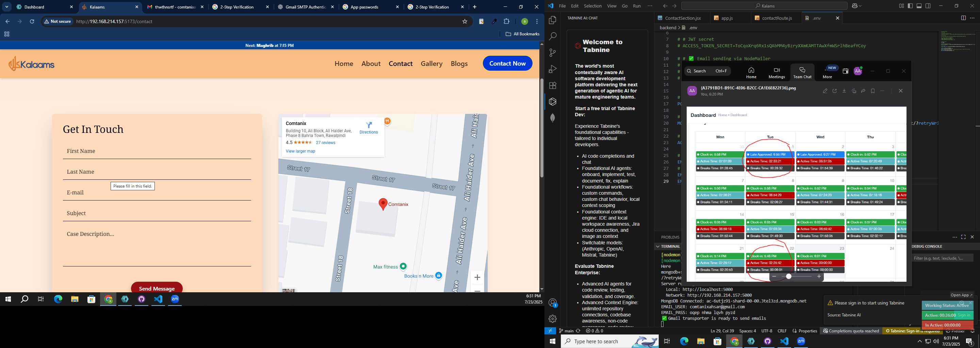Image resolution: width=980 pixels, height=348 pixels.
Task: Open VS Code Accounts icon
Action: coord(552,303)
